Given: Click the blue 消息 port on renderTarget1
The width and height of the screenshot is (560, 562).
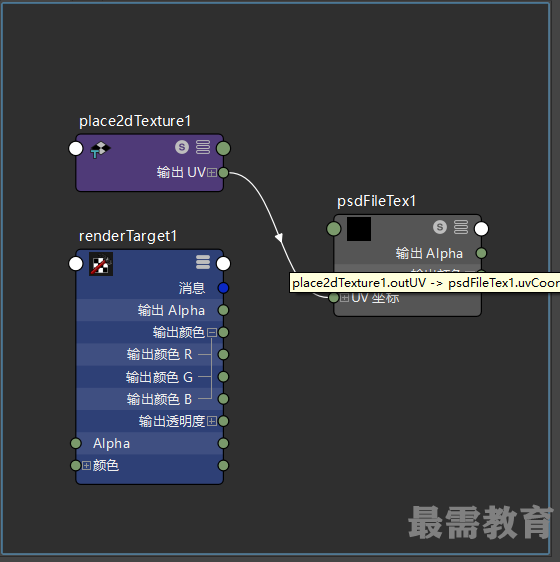Looking at the screenshot, I should [223, 288].
